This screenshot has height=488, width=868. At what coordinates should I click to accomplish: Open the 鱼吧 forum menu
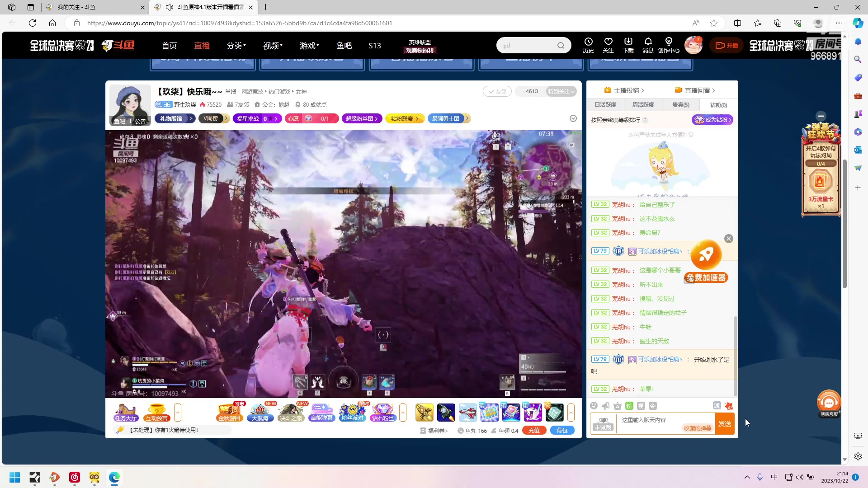tap(344, 46)
